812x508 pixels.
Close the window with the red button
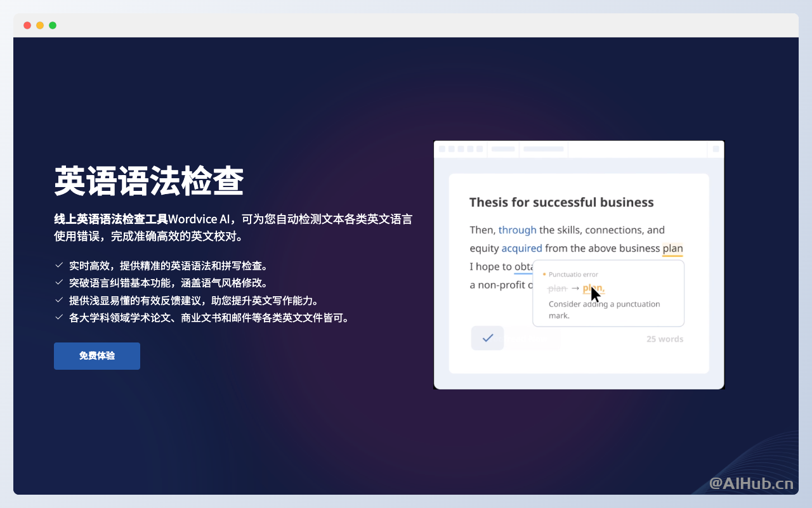pos(27,25)
